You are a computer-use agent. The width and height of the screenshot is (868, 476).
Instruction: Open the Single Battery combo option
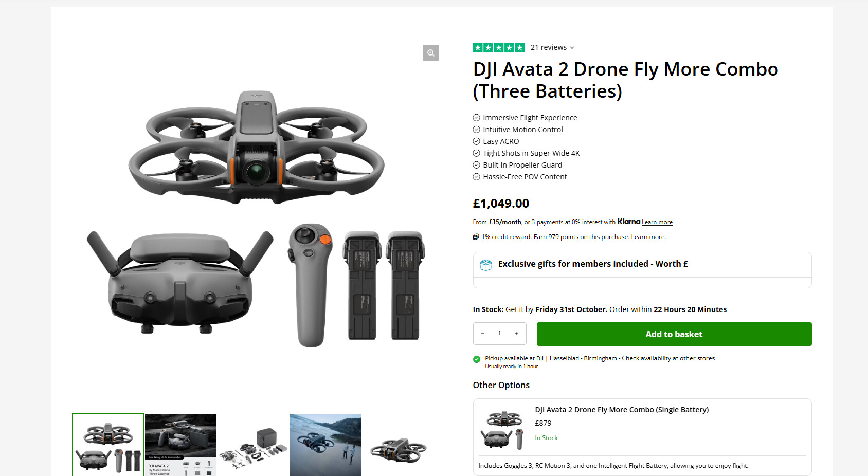(621, 410)
